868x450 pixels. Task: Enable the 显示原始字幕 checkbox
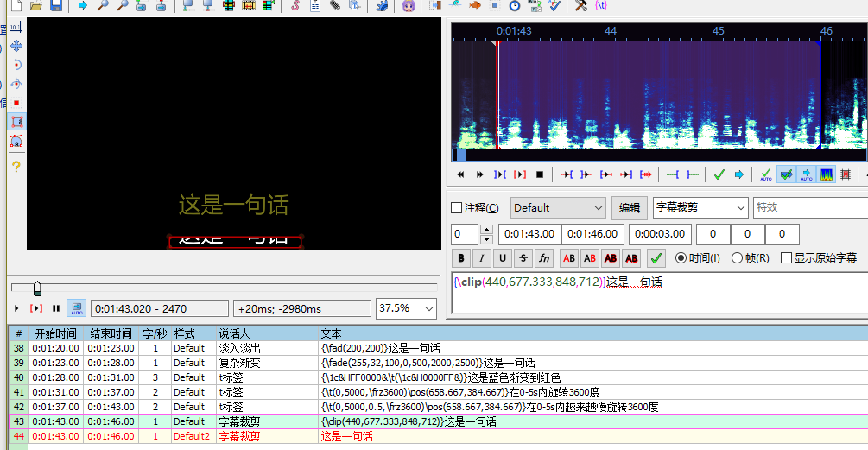786,258
